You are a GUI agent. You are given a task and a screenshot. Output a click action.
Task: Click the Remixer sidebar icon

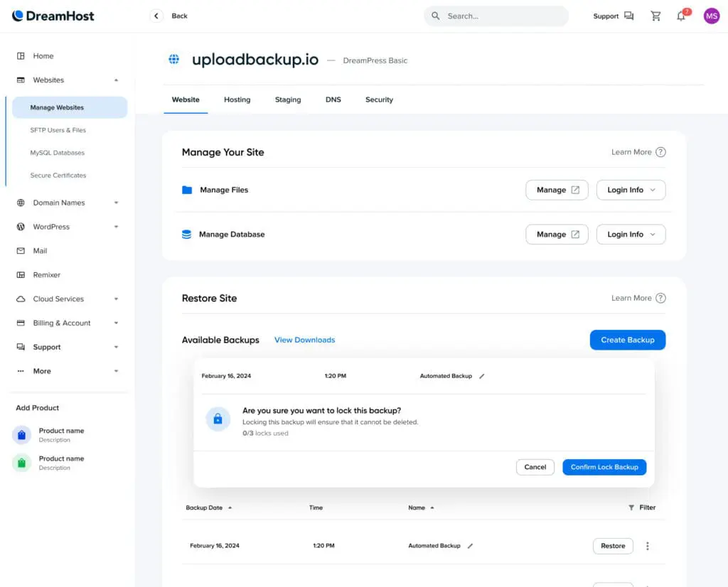tap(21, 275)
